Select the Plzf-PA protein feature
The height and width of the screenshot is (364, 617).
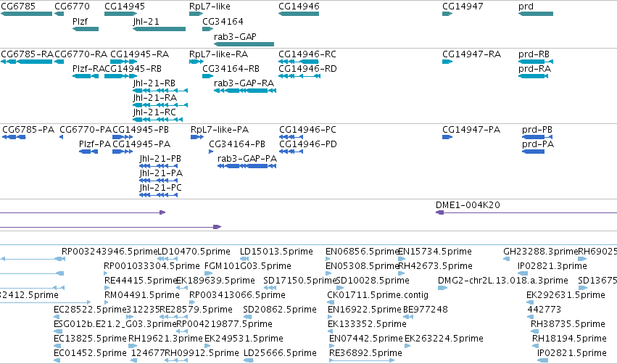(88, 152)
